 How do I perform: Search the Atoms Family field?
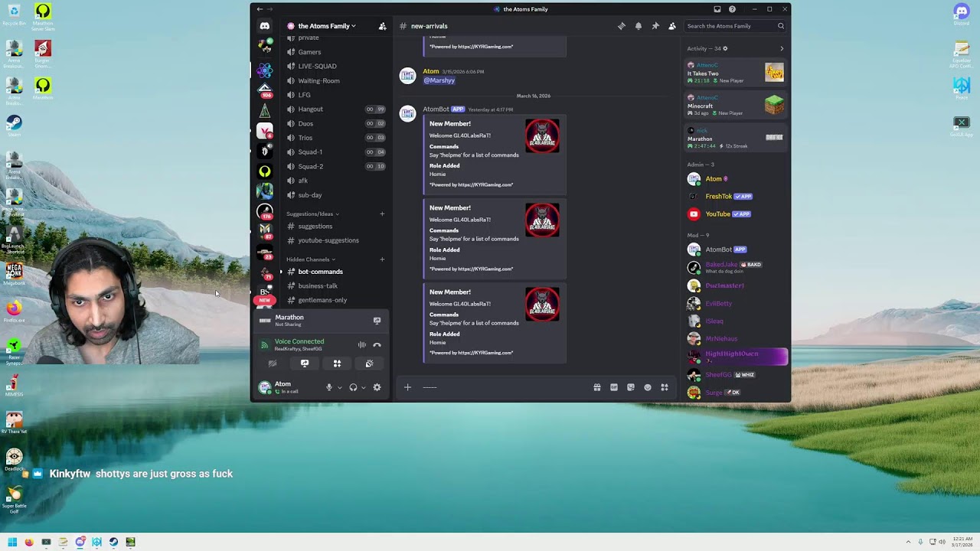click(x=735, y=26)
